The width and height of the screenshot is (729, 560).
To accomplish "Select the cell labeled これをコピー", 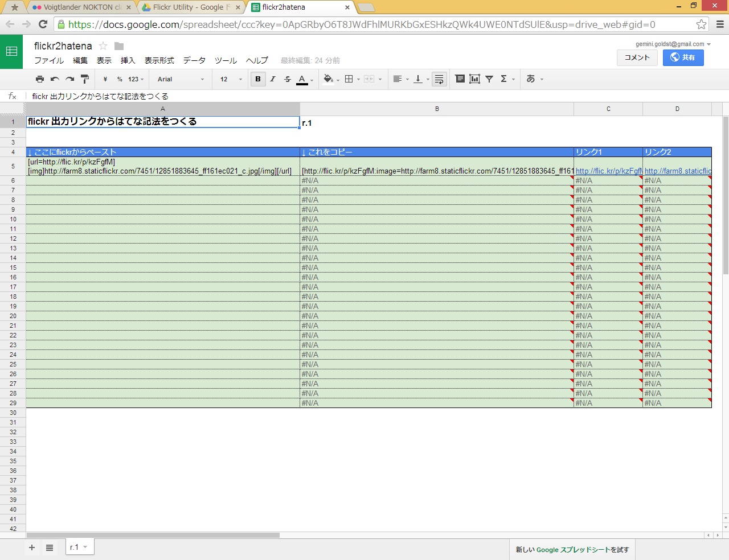I will [437, 152].
